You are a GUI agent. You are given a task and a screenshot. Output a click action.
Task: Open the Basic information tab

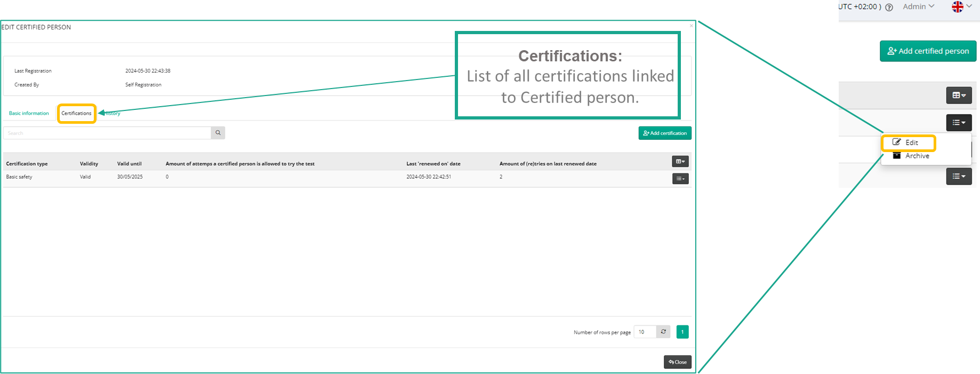[x=29, y=113]
